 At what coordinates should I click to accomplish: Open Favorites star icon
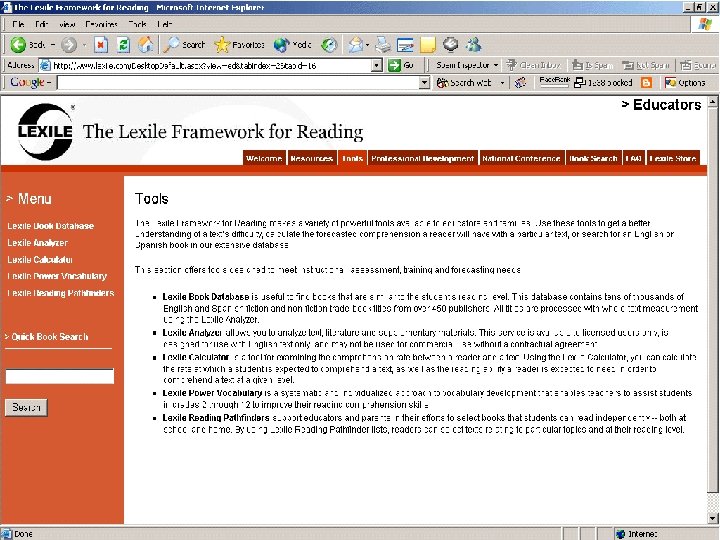222,45
